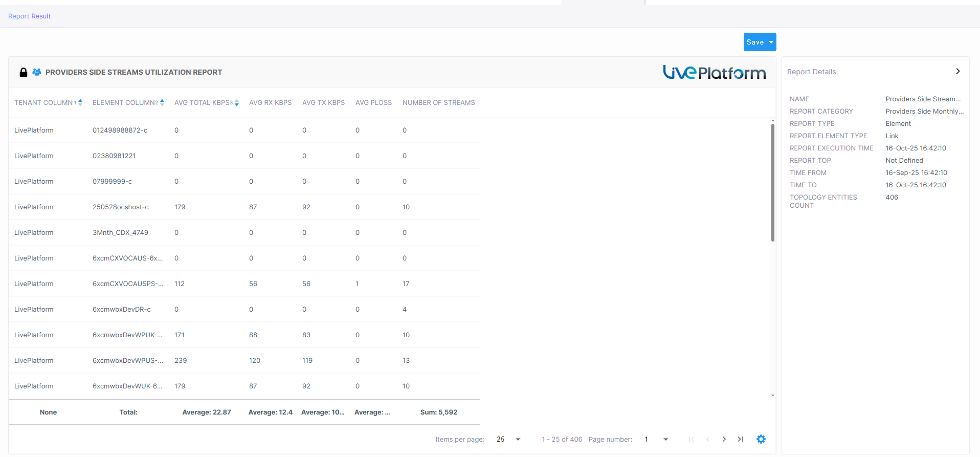Image resolution: width=980 pixels, height=457 pixels.
Task: Click the AVG PLOSS column header
Action: point(373,103)
